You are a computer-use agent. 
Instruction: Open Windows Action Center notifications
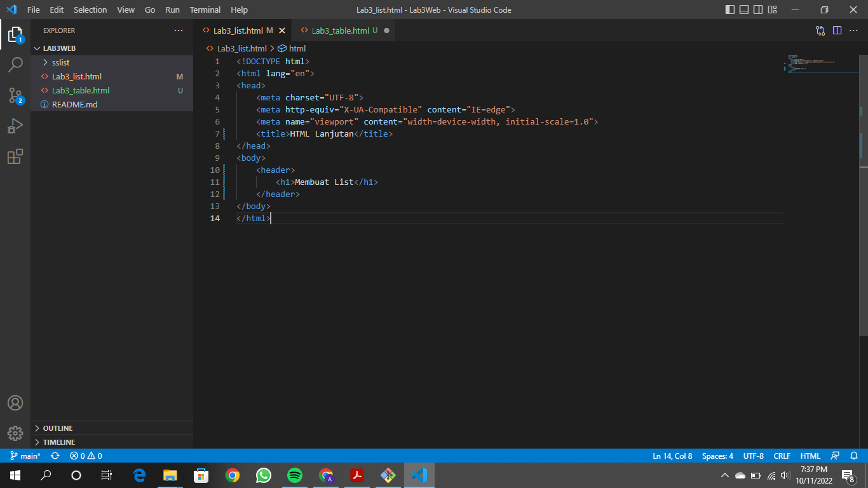tap(848, 475)
